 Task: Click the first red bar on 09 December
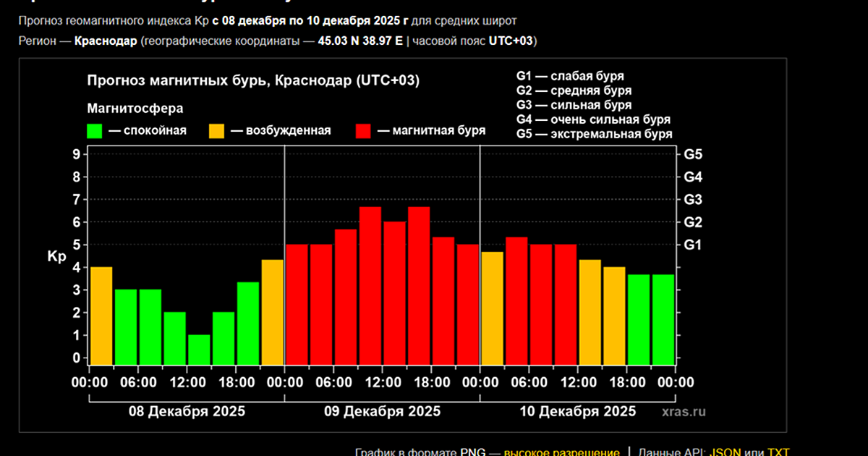pyautogui.click(x=297, y=304)
